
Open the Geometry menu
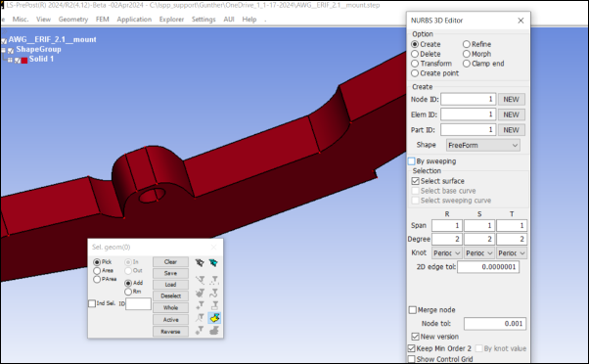73,20
